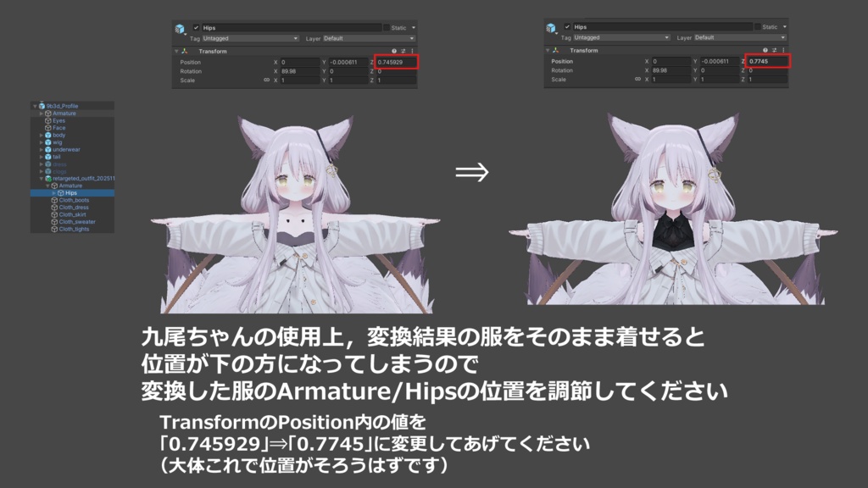Open the Untagged Tag dropdown

tap(249, 38)
